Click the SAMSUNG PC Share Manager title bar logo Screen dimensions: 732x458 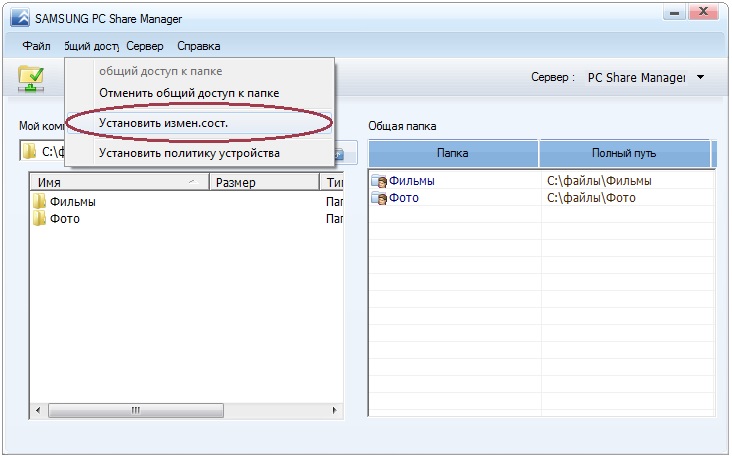pyautogui.click(x=20, y=18)
